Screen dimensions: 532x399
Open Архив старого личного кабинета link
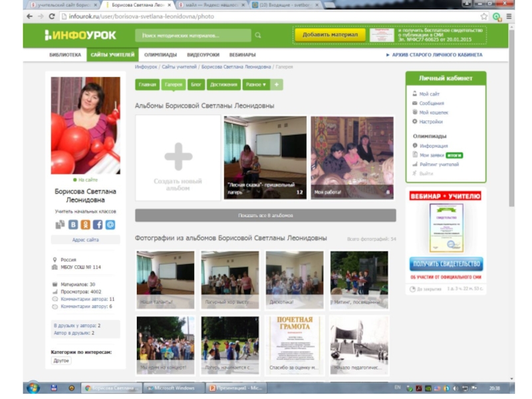coord(437,55)
